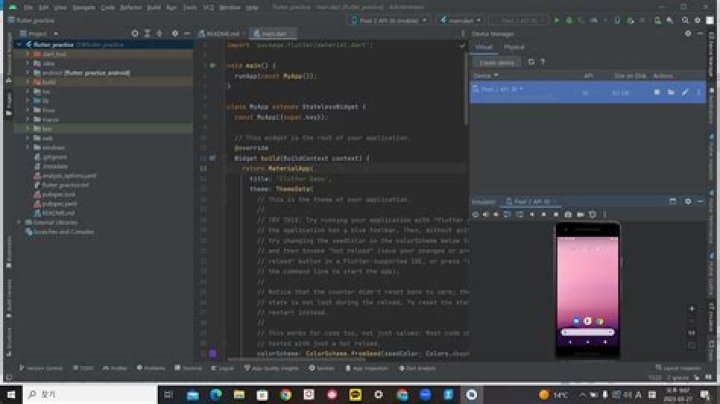Open Dart Analysis tool window
This screenshot has width=720, height=404.
pos(417,368)
